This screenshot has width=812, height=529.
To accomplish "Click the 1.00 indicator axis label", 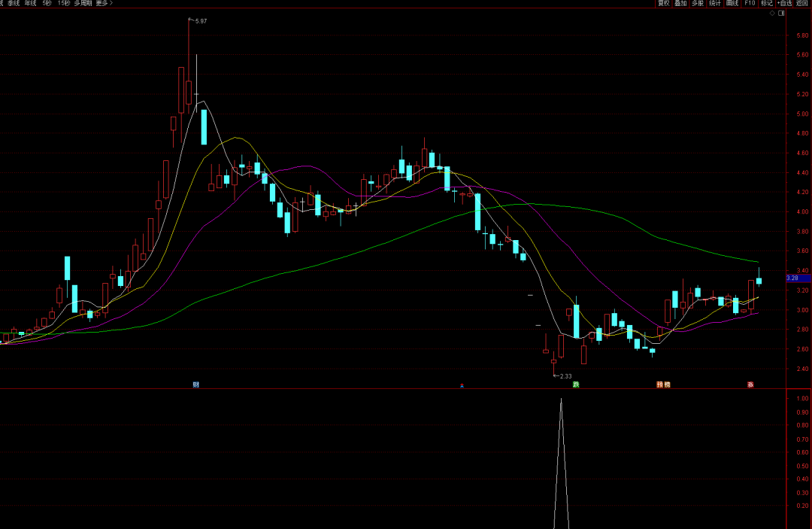I will pyautogui.click(x=803, y=398).
